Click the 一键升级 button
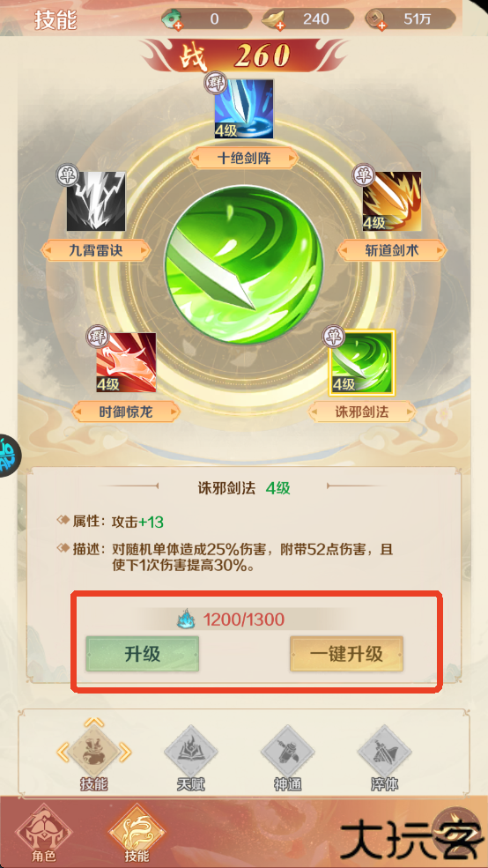Viewport: 488px width, 868px height. pyautogui.click(x=346, y=654)
